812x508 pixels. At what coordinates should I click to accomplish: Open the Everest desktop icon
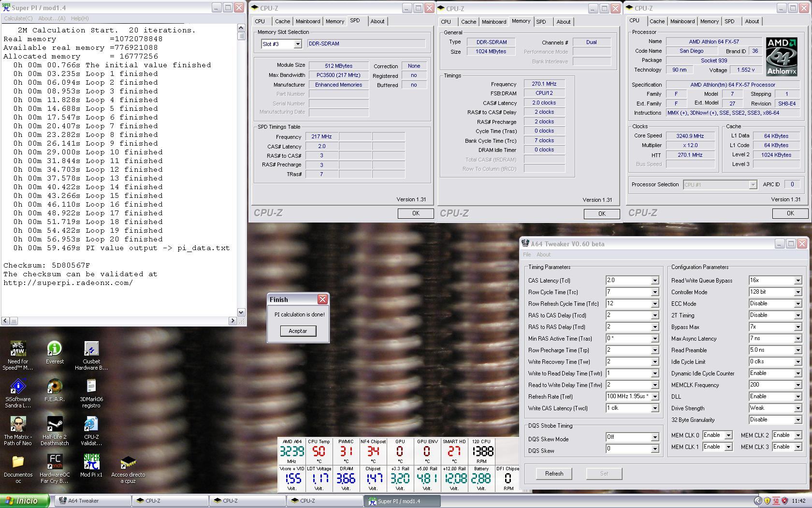click(x=55, y=349)
